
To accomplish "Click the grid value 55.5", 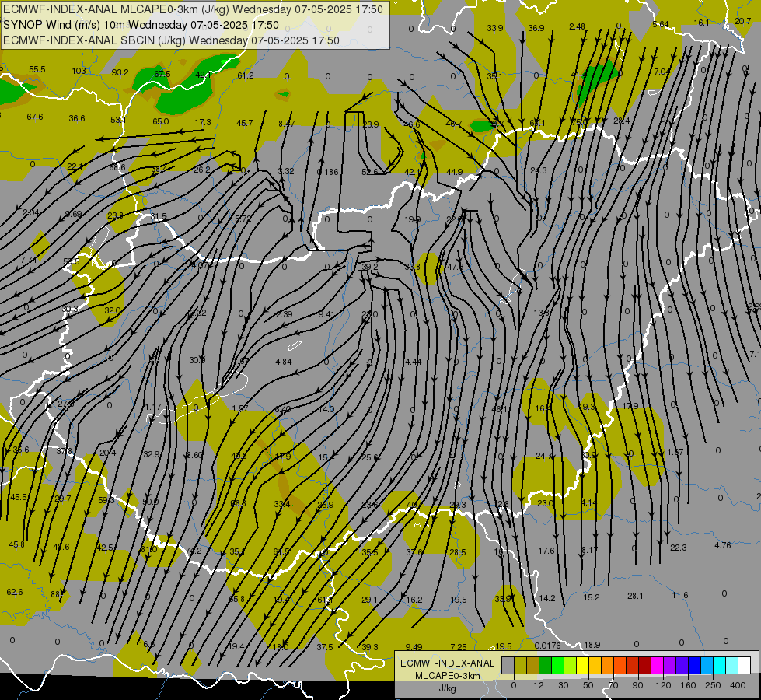I will coord(37,69).
